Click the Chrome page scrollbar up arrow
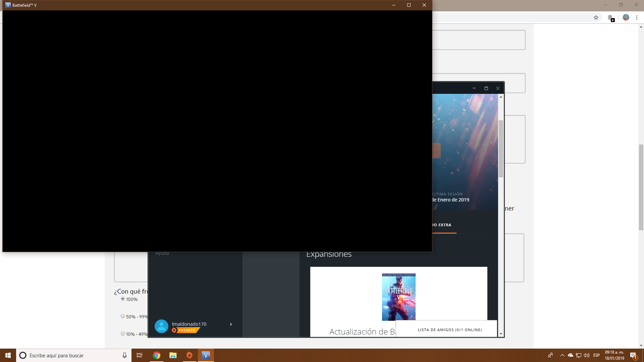Viewport: 644px width, 362px height. coord(641,27)
